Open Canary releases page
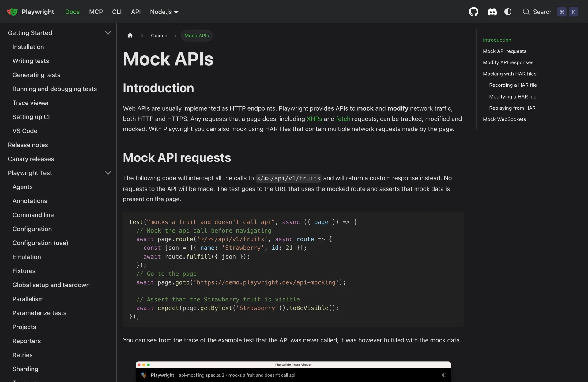The width and height of the screenshot is (588, 382). click(x=31, y=159)
